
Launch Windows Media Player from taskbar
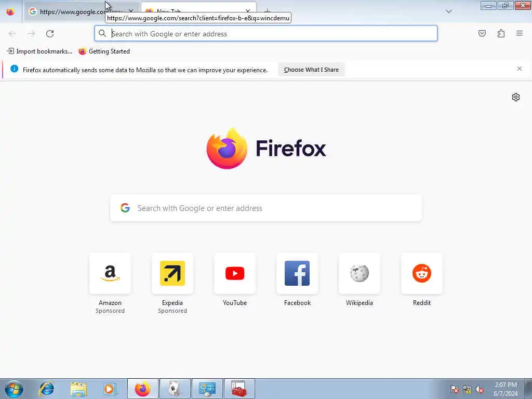tap(110, 389)
